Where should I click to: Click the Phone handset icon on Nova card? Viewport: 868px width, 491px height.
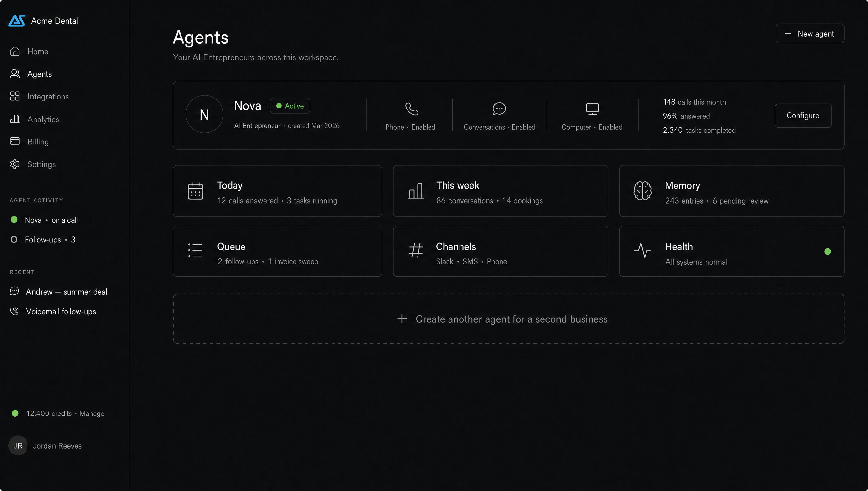point(412,109)
